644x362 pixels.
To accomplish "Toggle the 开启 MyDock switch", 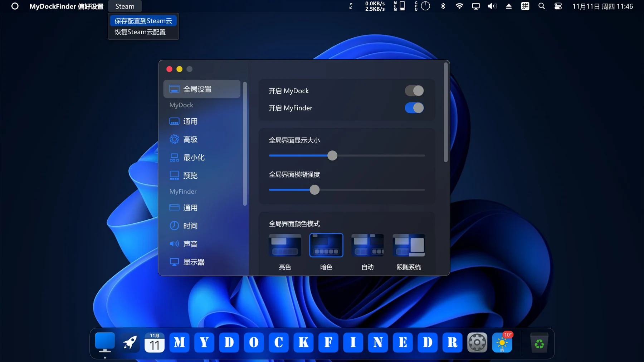I will tap(414, 91).
